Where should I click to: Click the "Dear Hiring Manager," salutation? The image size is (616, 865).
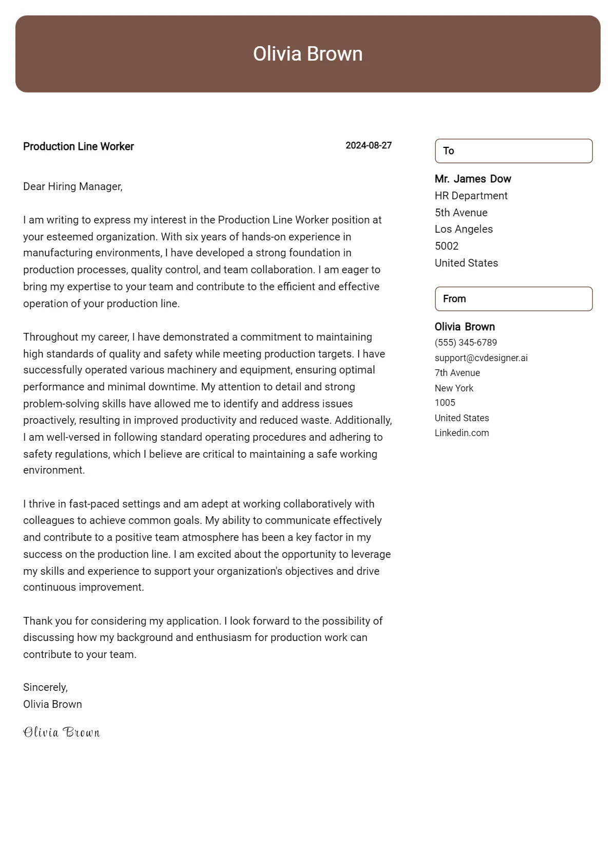[x=73, y=186]
